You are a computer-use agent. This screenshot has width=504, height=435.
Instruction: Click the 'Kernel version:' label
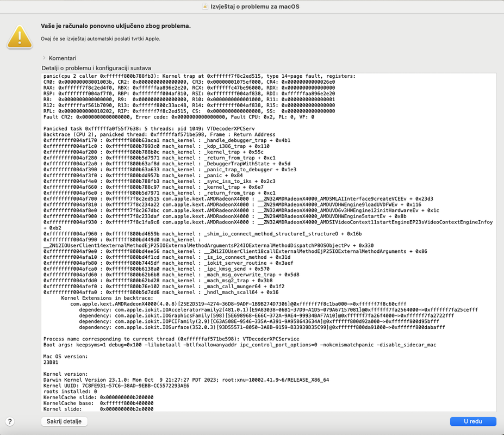coord(66,374)
